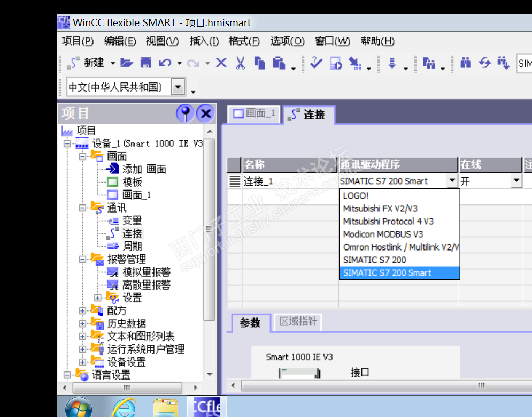Click the 语言设置 tree item
Image resolution: width=532 pixels, height=417 pixels.
pos(111,375)
